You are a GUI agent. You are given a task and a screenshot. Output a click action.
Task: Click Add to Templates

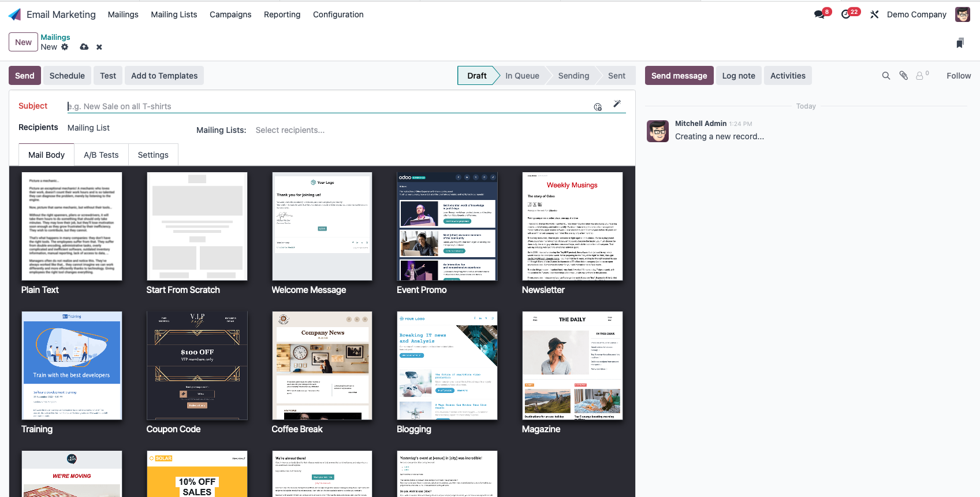(164, 76)
